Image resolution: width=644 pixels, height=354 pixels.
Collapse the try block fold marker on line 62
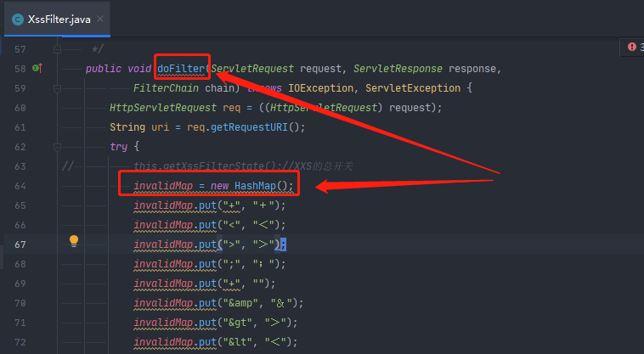point(57,147)
